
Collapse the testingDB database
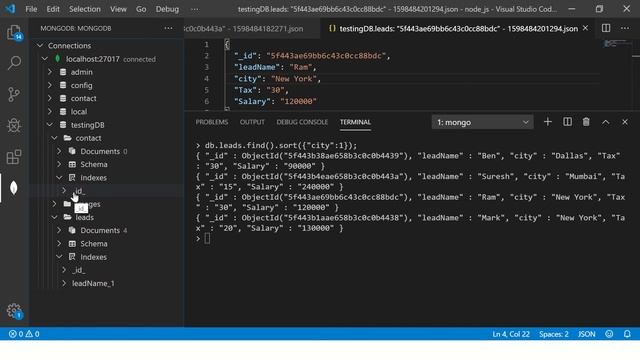[50, 124]
